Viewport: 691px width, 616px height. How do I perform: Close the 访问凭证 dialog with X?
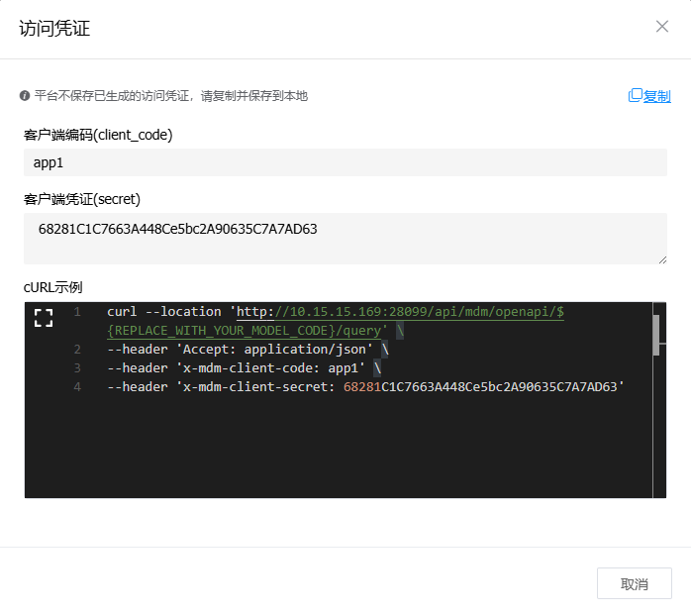coord(662,27)
